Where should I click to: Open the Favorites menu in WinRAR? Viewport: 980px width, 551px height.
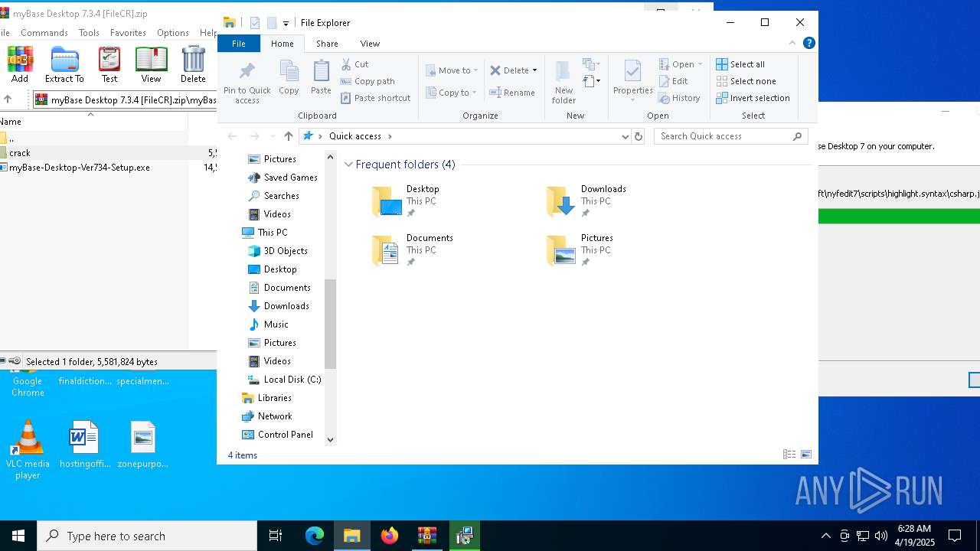tap(128, 33)
